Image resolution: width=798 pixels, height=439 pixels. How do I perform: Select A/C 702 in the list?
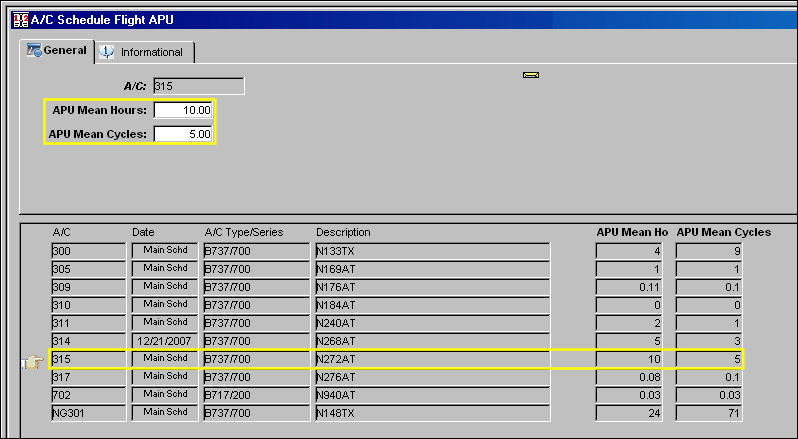pos(89,395)
